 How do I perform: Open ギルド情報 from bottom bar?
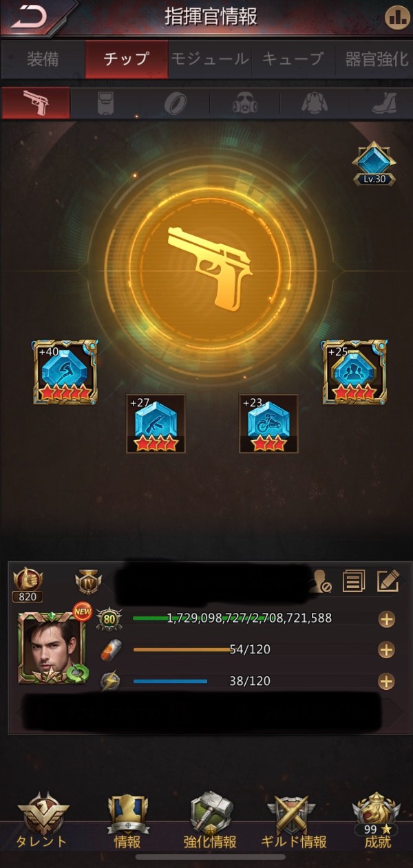point(294,821)
